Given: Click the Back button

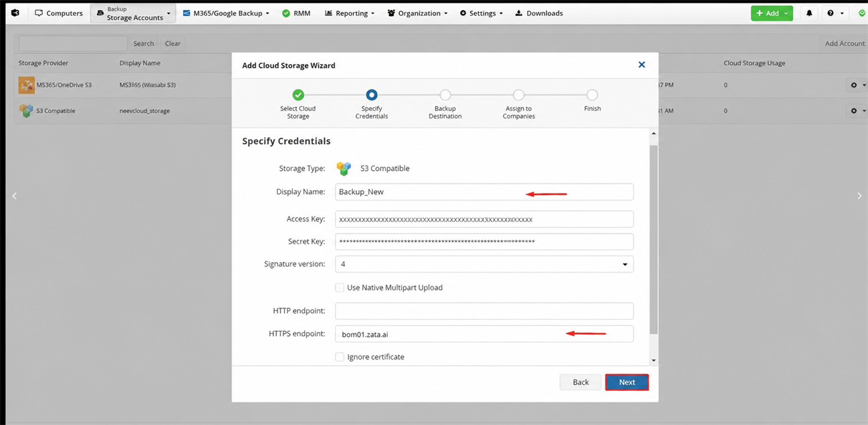Looking at the screenshot, I should [x=581, y=382].
